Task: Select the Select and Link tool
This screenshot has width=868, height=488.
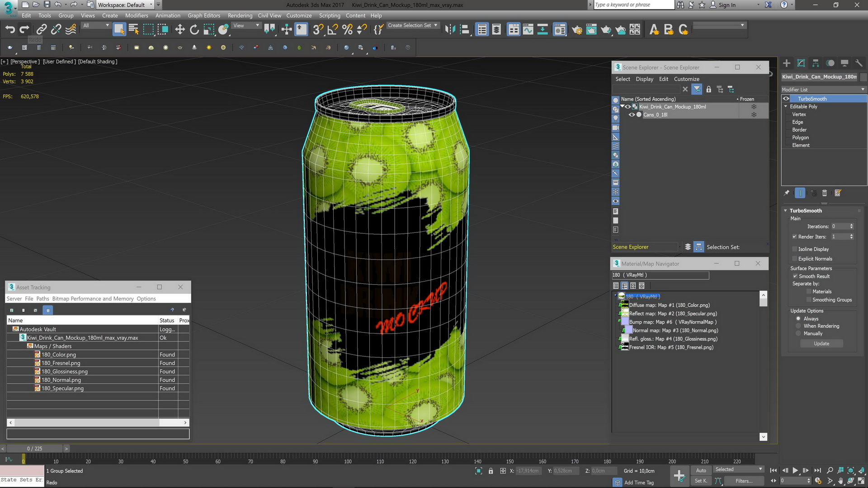Action: (x=41, y=30)
